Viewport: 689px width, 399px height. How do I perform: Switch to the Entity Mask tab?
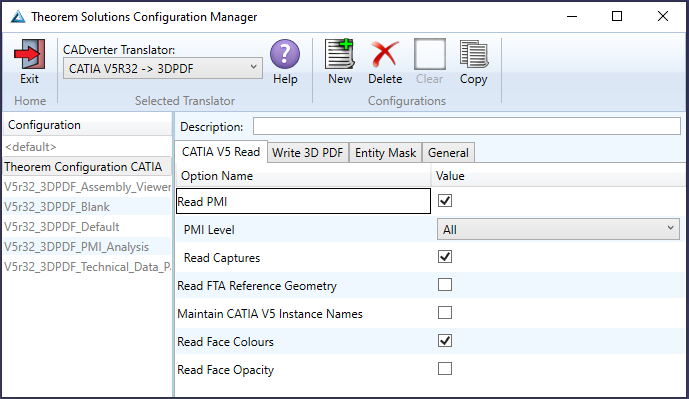pyautogui.click(x=385, y=153)
